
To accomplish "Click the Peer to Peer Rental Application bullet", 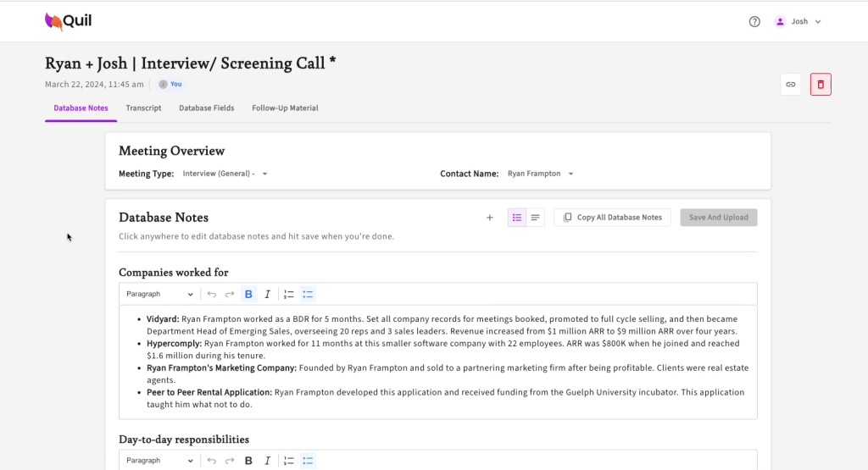I will [x=445, y=398].
